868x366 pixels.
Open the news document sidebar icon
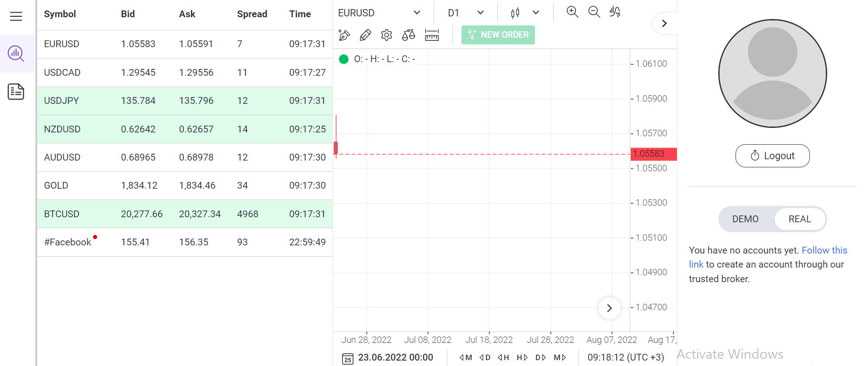[16, 92]
